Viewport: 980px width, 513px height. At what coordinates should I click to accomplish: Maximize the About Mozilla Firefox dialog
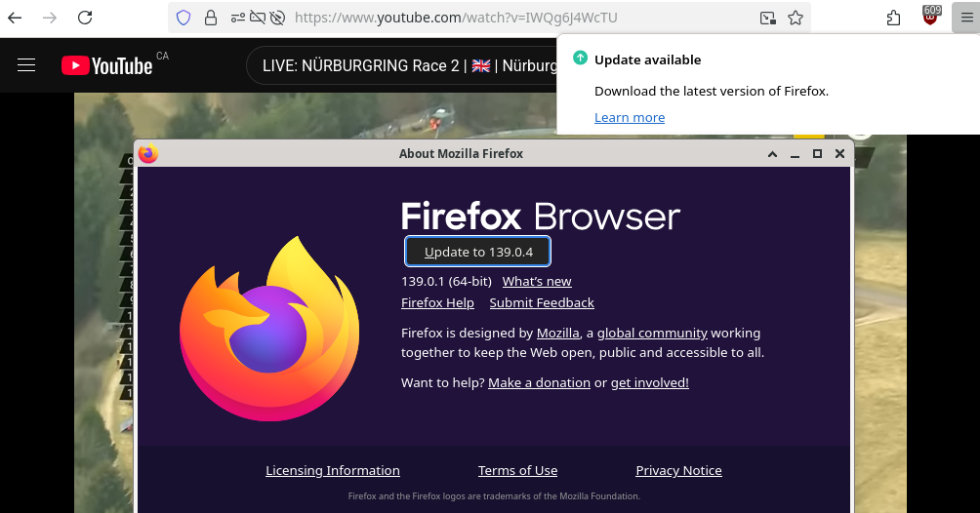(817, 154)
